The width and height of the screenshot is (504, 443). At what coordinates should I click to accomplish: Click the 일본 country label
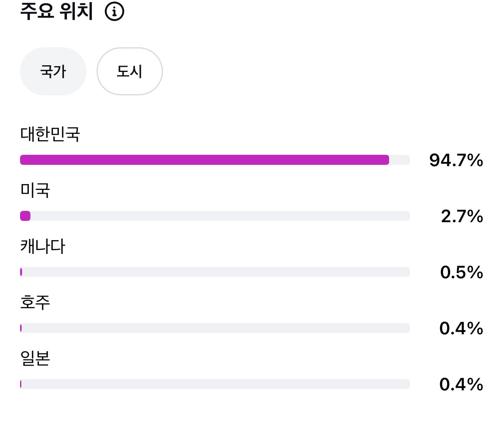35,358
